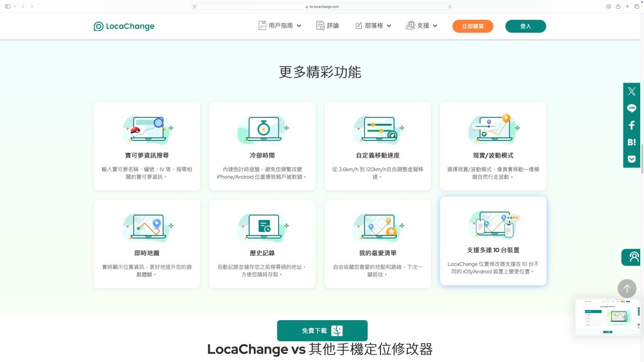Click the 支援 globe icon

[411, 26]
